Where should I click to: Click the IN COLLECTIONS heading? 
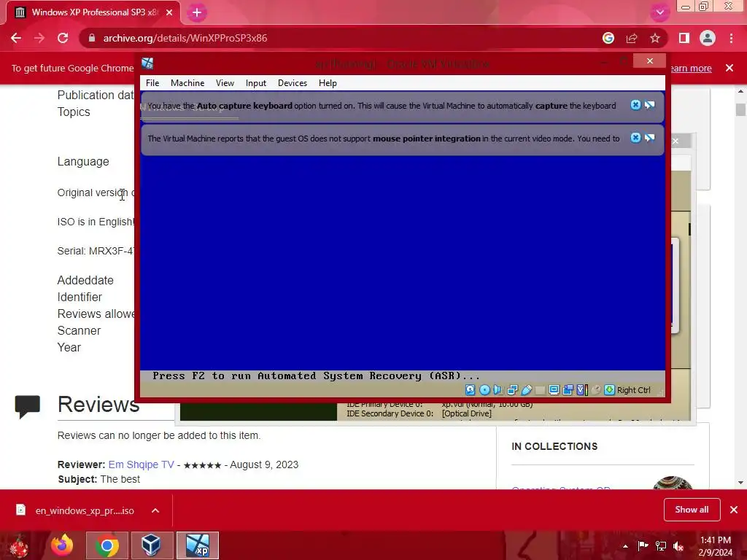tap(554, 446)
